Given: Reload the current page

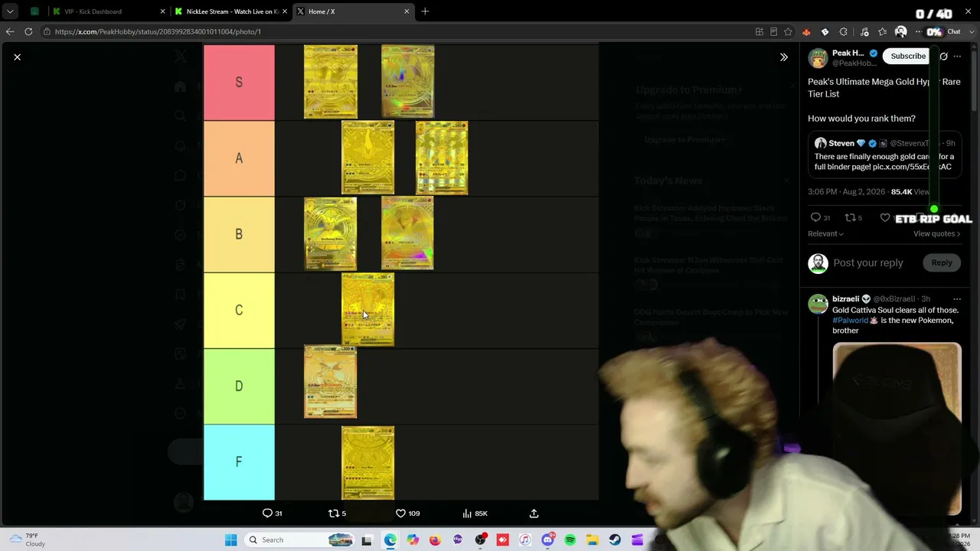Looking at the screenshot, I should 28,32.
